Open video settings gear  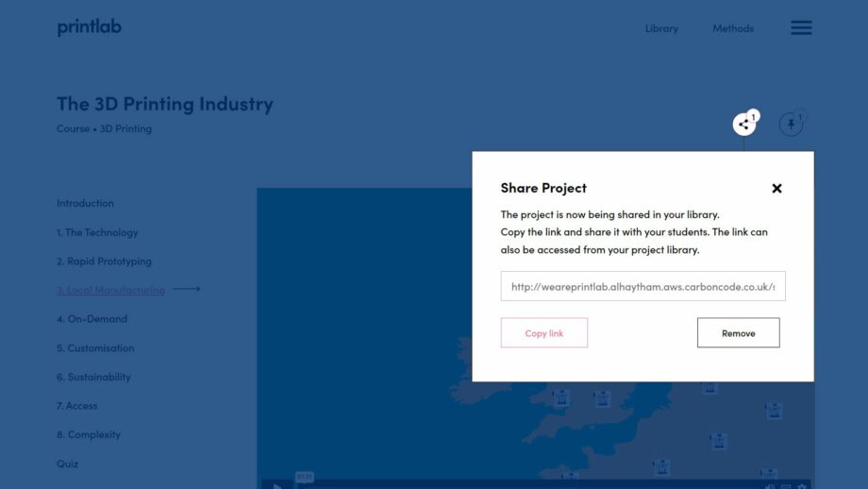pyautogui.click(x=802, y=486)
